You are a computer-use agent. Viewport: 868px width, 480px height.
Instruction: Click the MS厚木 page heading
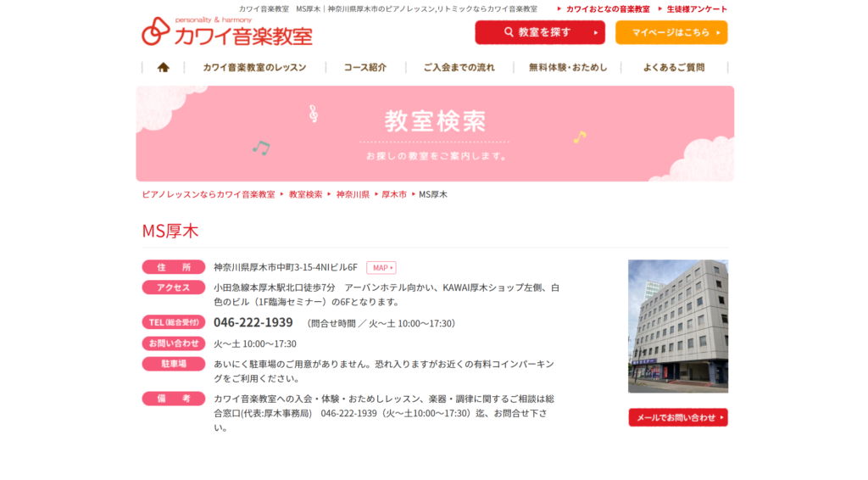tap(170, 231)
